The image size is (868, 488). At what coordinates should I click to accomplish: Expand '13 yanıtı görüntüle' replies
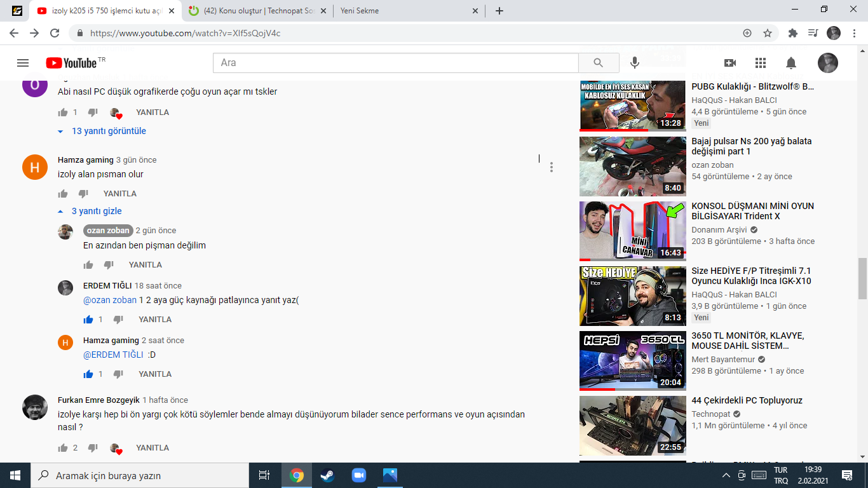point(102,131)
